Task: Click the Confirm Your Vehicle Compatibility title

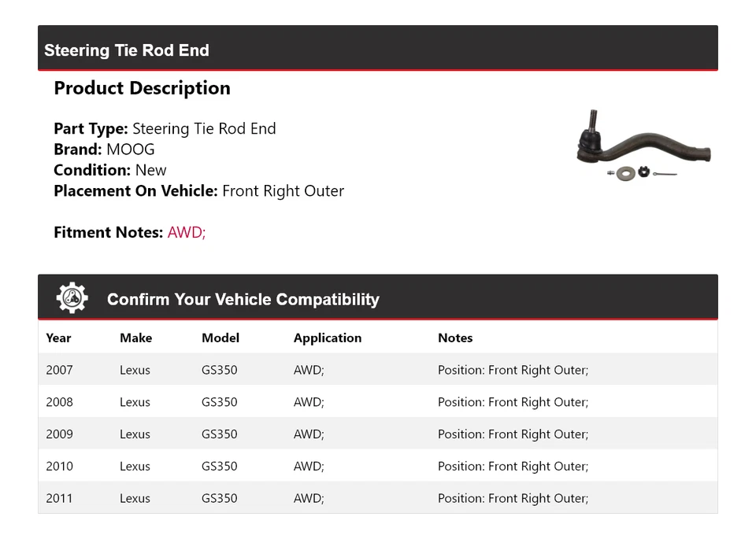Action: coord(243,299)
